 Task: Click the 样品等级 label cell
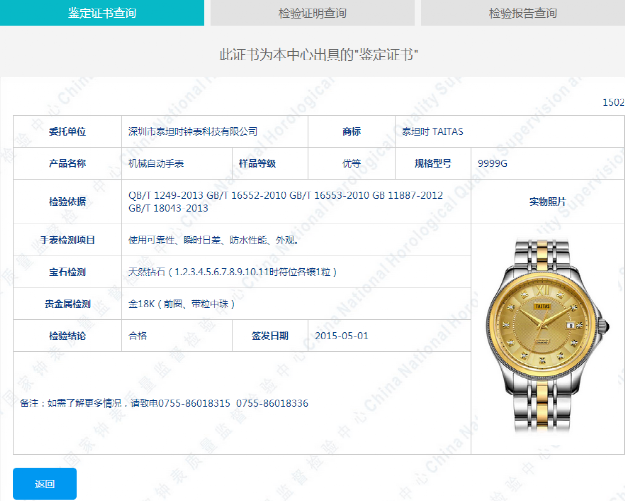[270, 163]
